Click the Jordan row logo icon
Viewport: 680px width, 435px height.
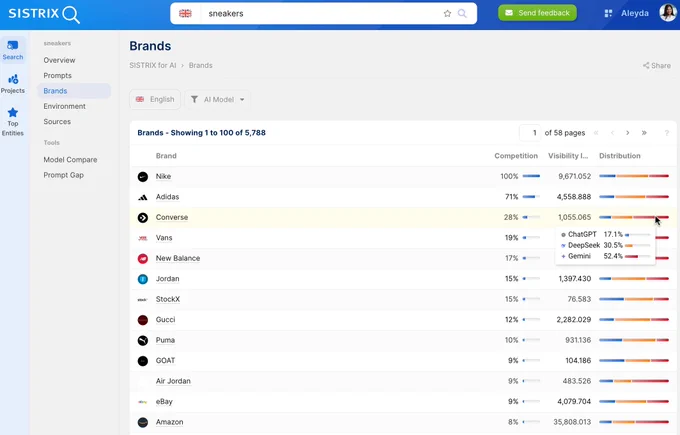pyautogui.click(x=143, y=279)
